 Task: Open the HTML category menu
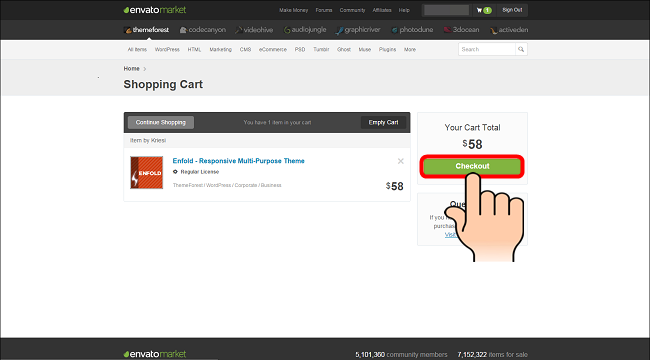tap(194, 49)
